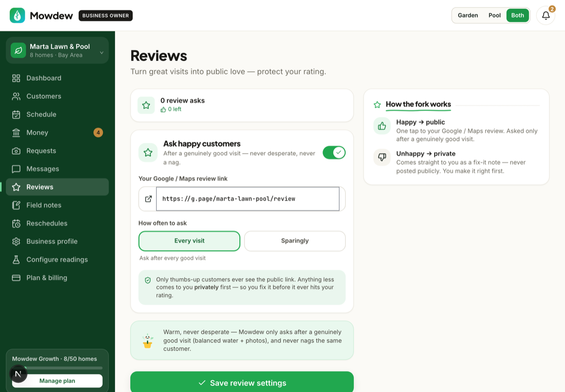Viewport: 565px width, 392px height.
Task: Click the thumbs-up icon next to 0 left
Action: [x=163, y=109]
